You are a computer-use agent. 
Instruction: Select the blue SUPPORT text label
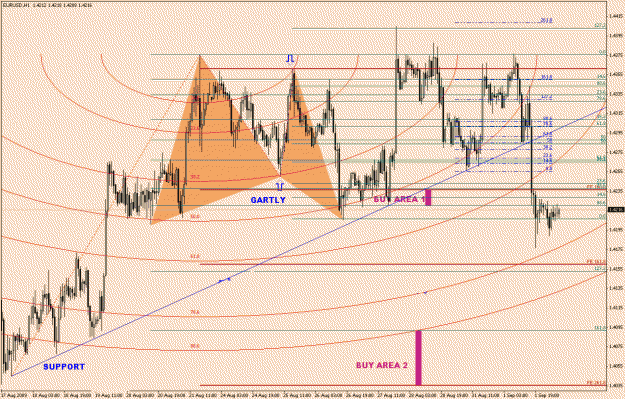click(x=64, y=367)
